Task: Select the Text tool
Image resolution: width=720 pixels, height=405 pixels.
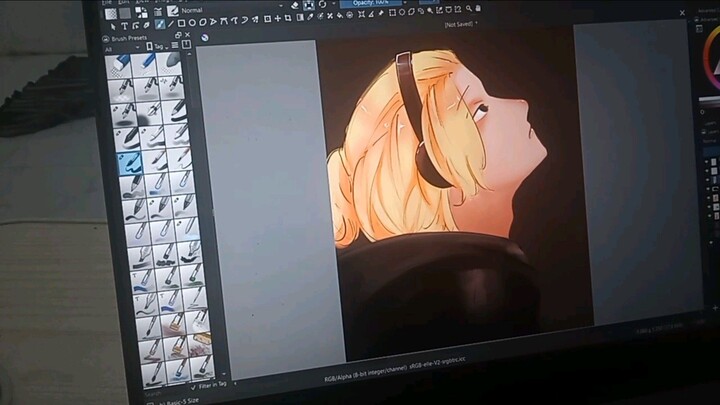Action: pos(125,26)
